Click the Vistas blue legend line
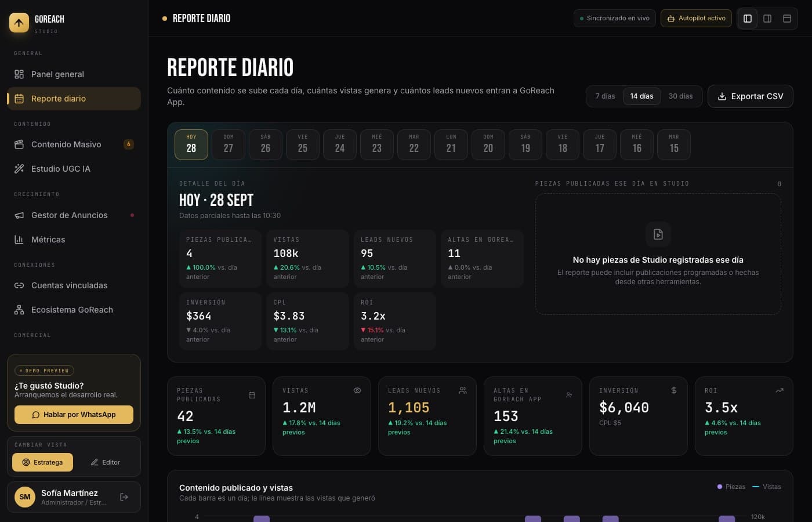This screenshot has width=812, height=522. coord(756,487)
